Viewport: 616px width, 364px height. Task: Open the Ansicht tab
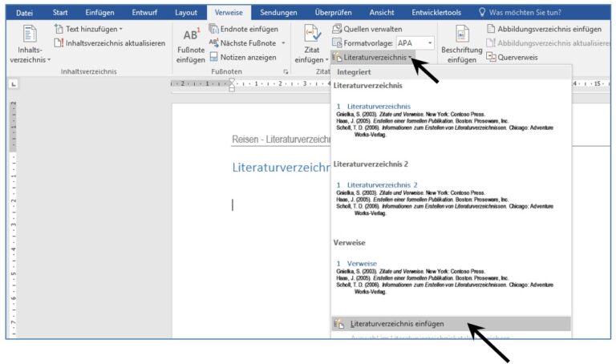382,13
